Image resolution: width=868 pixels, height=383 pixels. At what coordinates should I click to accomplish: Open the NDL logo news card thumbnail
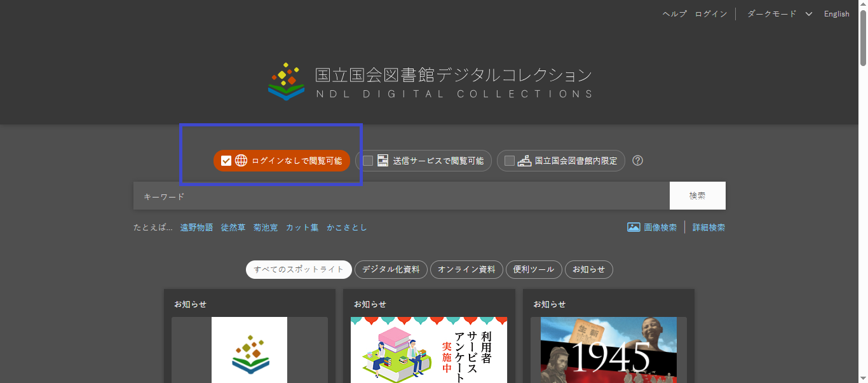coord(250,350)
